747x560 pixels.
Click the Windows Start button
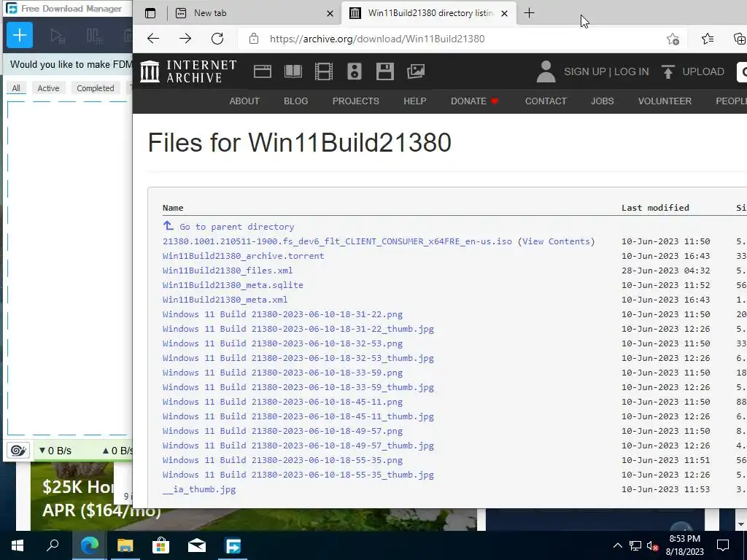coord(18,545)
